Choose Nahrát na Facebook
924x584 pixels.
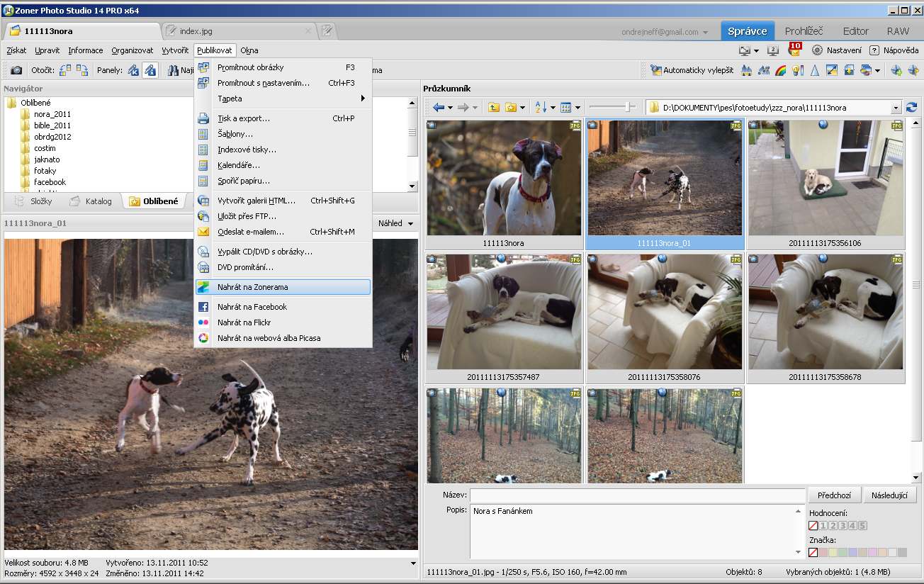(283, 307)
